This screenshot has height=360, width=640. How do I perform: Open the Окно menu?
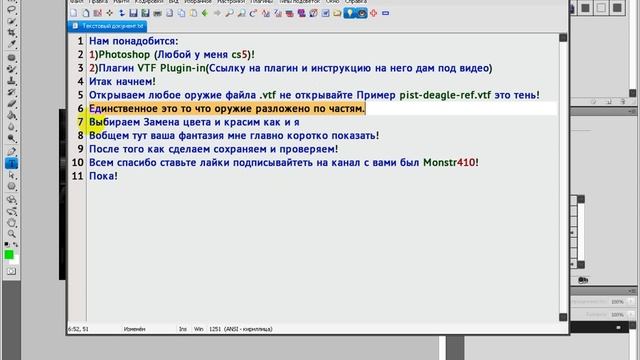332,2
